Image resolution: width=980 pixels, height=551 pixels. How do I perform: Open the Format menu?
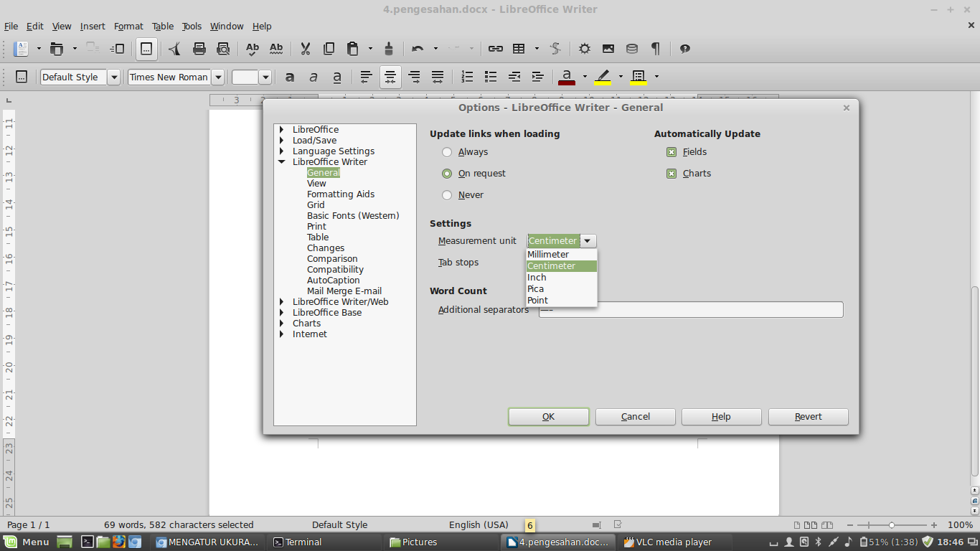click(128, 27)
